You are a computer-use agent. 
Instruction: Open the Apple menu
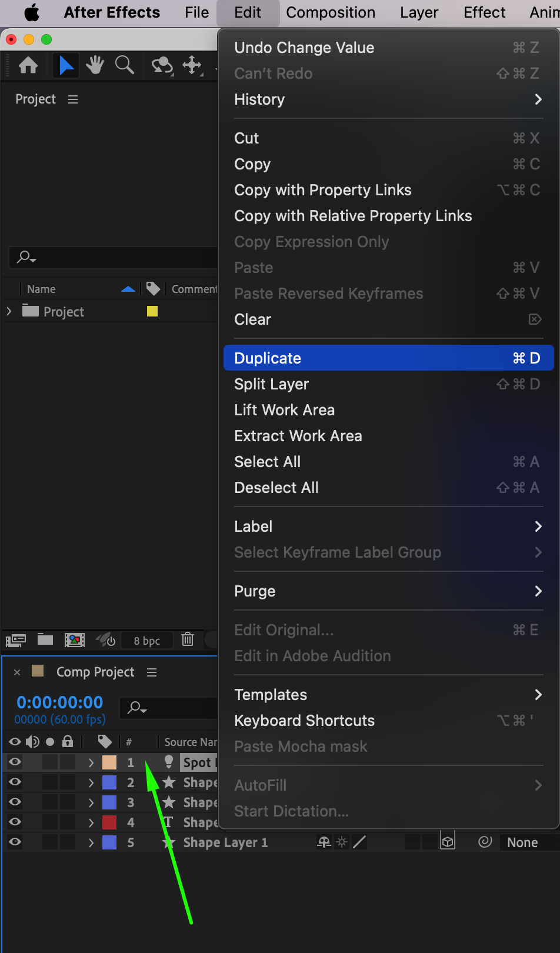(x=32, y=12)
